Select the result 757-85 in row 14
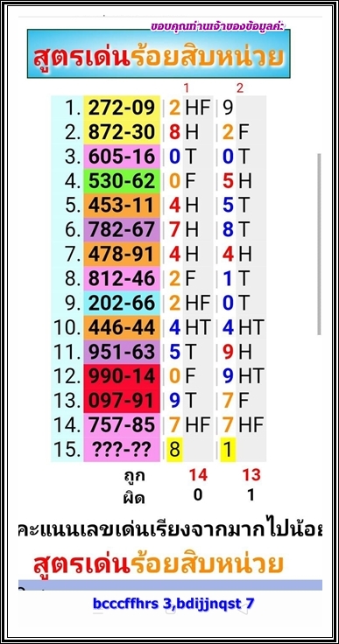Screen dimensions: 339x644 point(122,425)
